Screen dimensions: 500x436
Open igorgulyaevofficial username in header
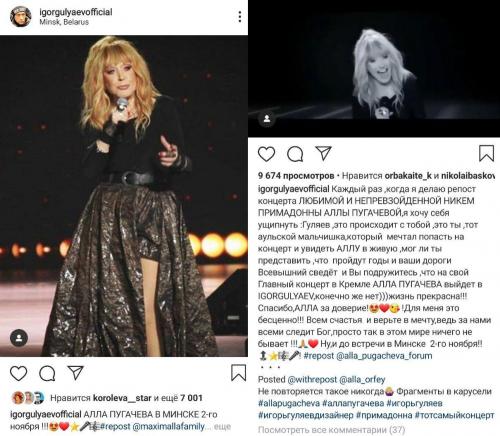click(x=76, y=12)
